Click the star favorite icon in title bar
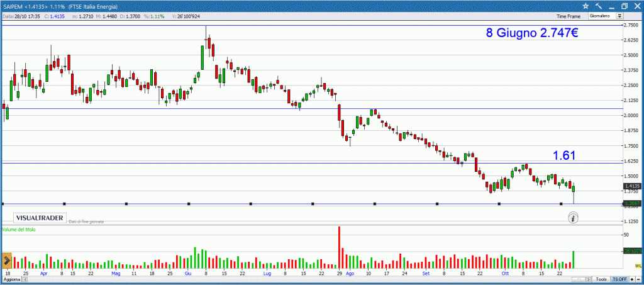Viewport: 644px width, 285px height. [x=586, y=5]
